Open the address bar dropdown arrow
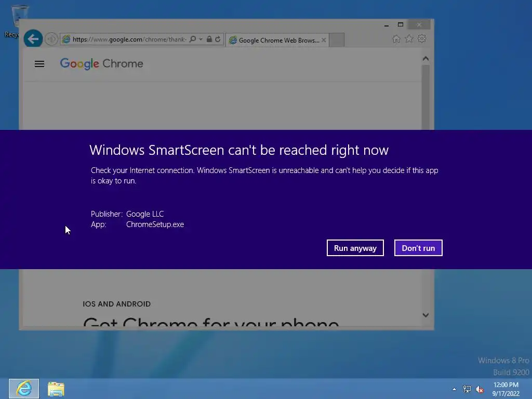Image resolution: width=532 pixels, height=399 pixels. pos(201,39)
